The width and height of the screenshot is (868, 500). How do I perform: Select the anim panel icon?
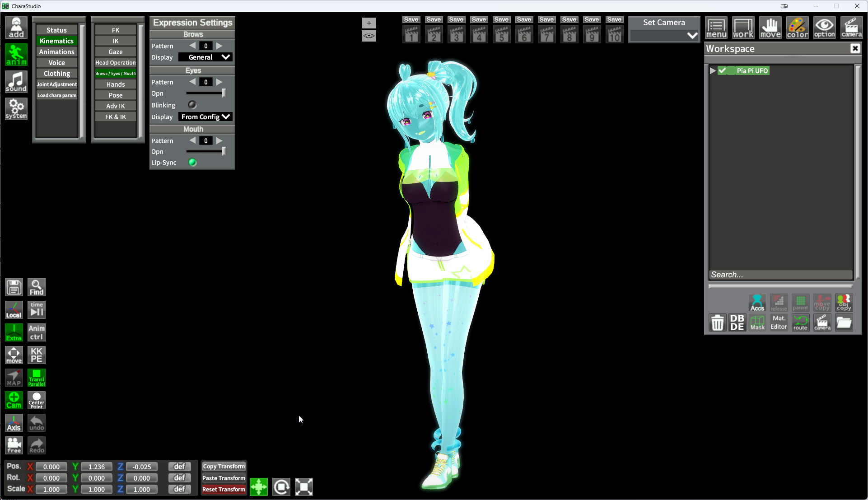click(x=16, y=55)
